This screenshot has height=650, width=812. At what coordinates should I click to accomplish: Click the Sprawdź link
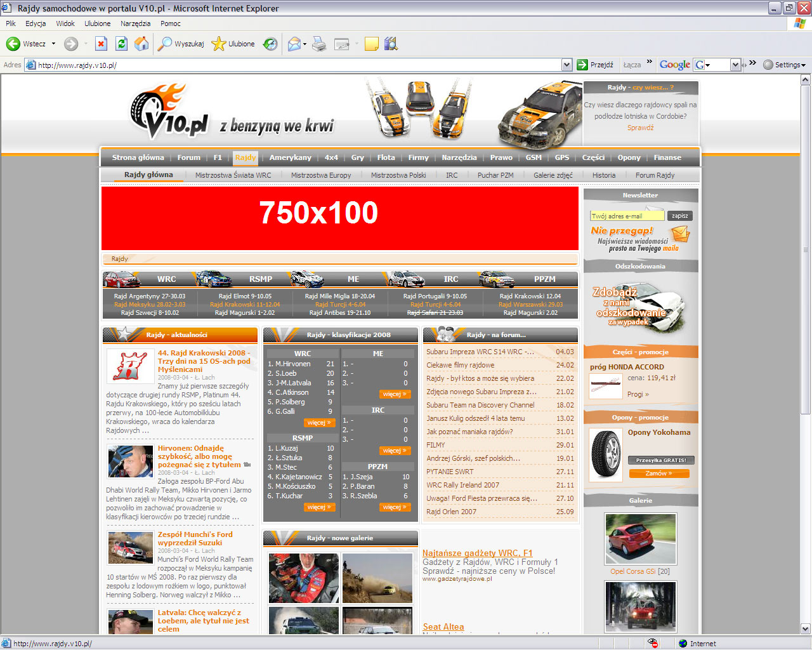tap(640, 128)
